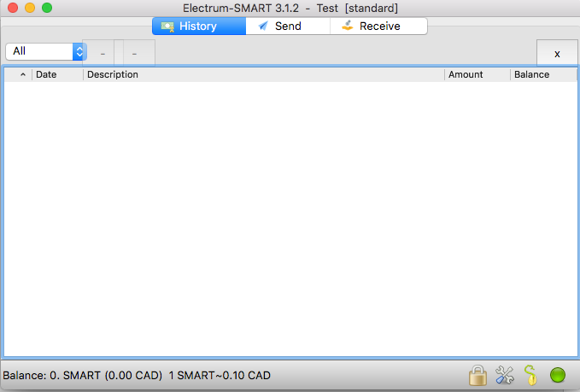Switch to the Receive tab

coord(378,26)
